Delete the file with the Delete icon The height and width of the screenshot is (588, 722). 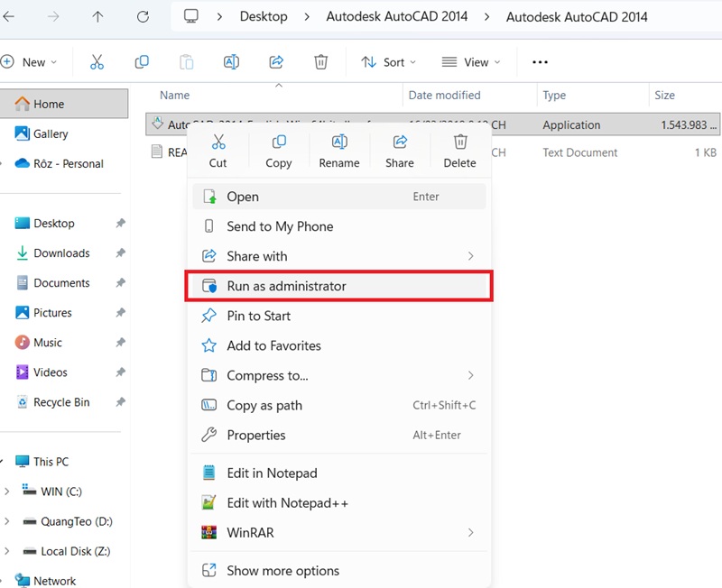459,142
